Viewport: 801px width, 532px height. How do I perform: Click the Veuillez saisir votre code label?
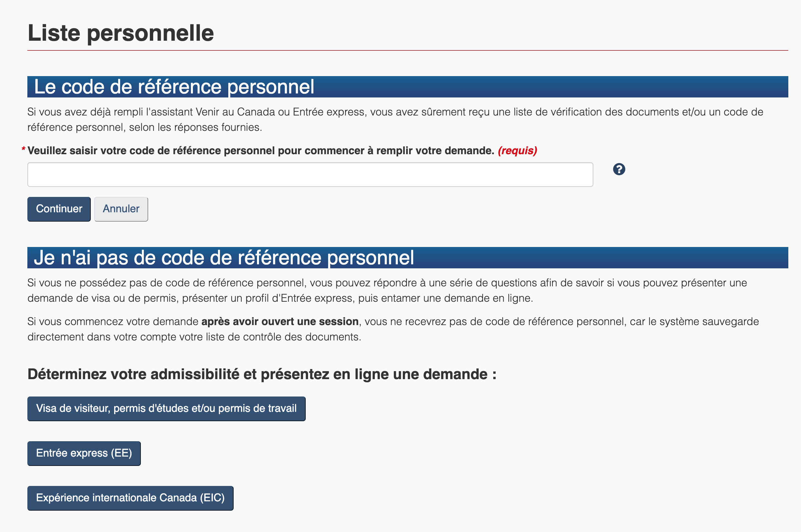point(261,151)
